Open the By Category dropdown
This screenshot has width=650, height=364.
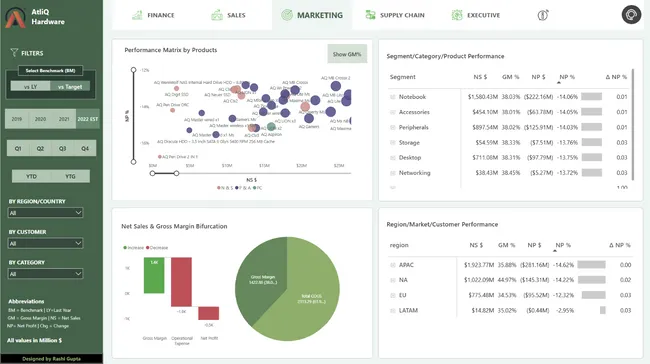point(45,274)
